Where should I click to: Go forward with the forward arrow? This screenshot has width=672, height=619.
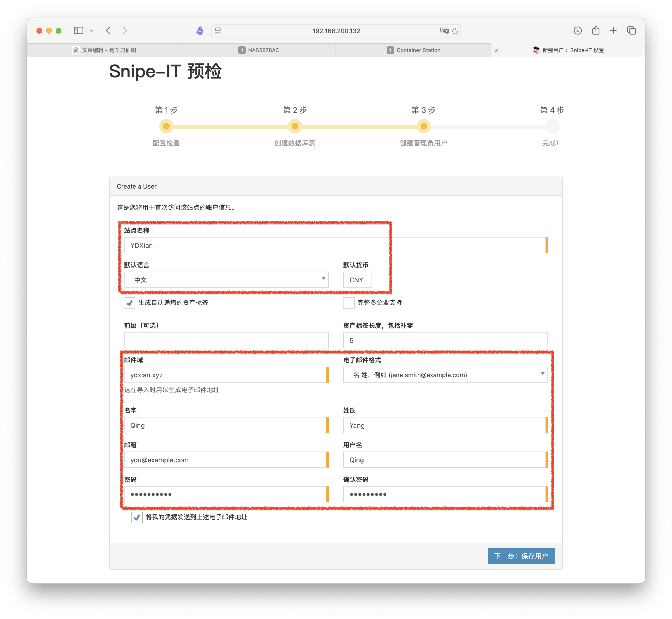tap(125, 30)
